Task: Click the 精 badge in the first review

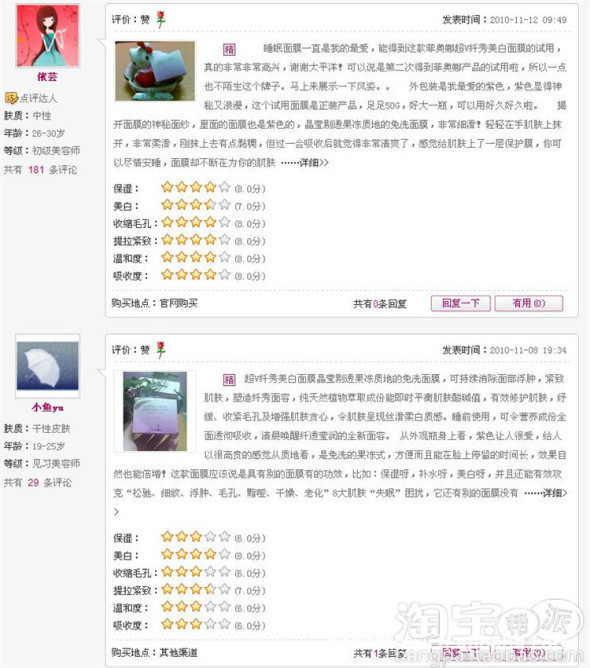Action: coord(229,49)
